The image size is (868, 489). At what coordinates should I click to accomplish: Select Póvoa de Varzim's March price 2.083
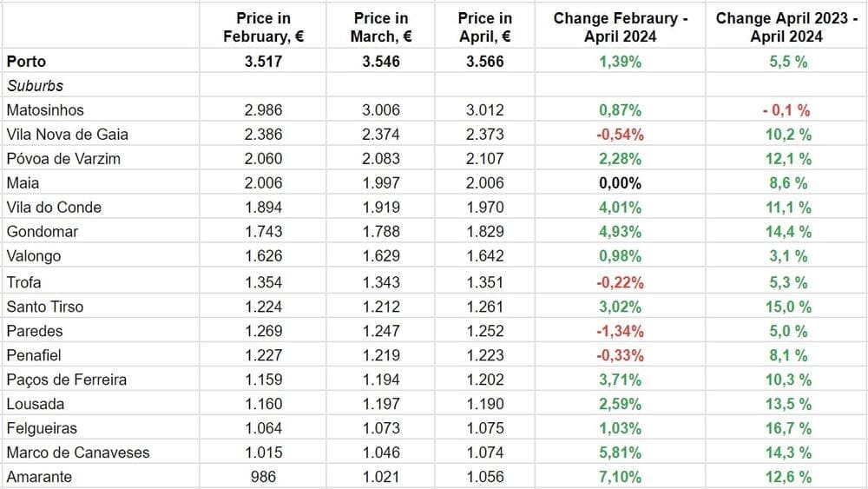click(381, 159)
